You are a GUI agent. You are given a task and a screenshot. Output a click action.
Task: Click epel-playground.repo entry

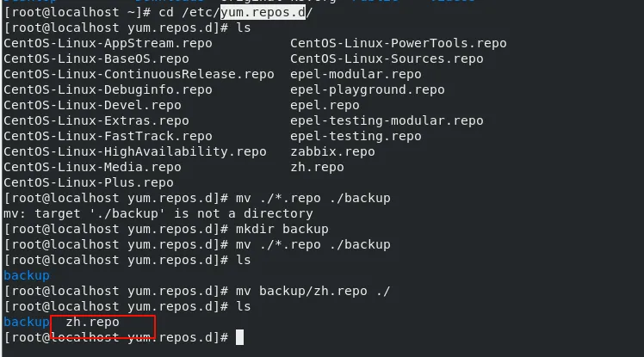[x=368, y=89]
